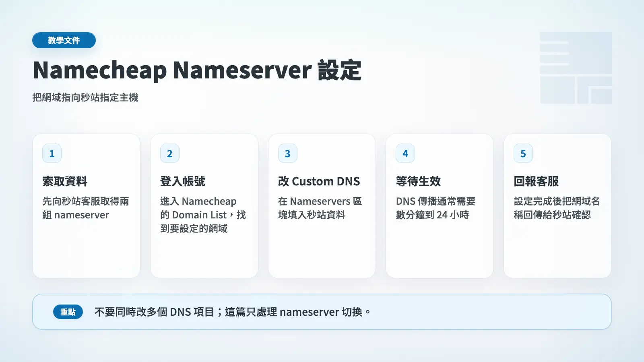This screenshot has width=644, height=362.
Task: Click the 改 Custom DNS heading
Action: click(319, 181)
